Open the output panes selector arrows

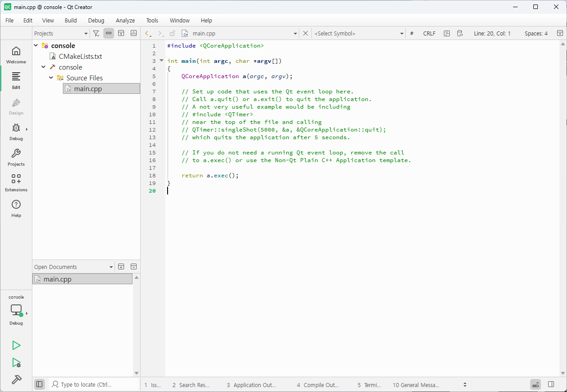(465, 385)
